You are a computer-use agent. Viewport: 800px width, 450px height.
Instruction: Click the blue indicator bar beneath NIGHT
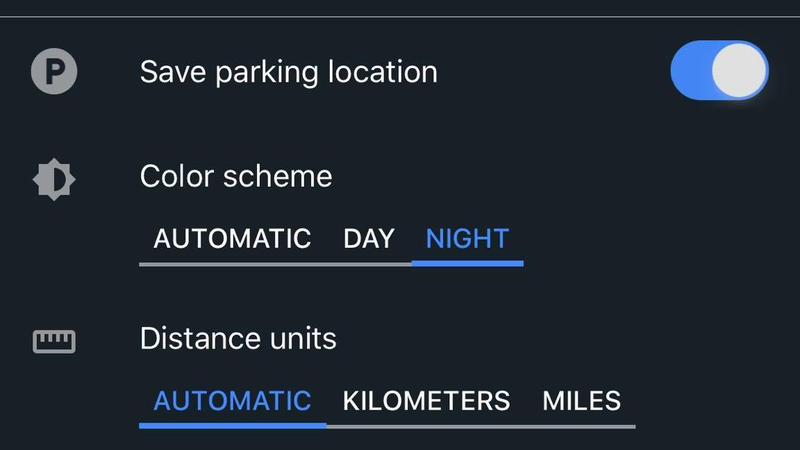point(467,264)
